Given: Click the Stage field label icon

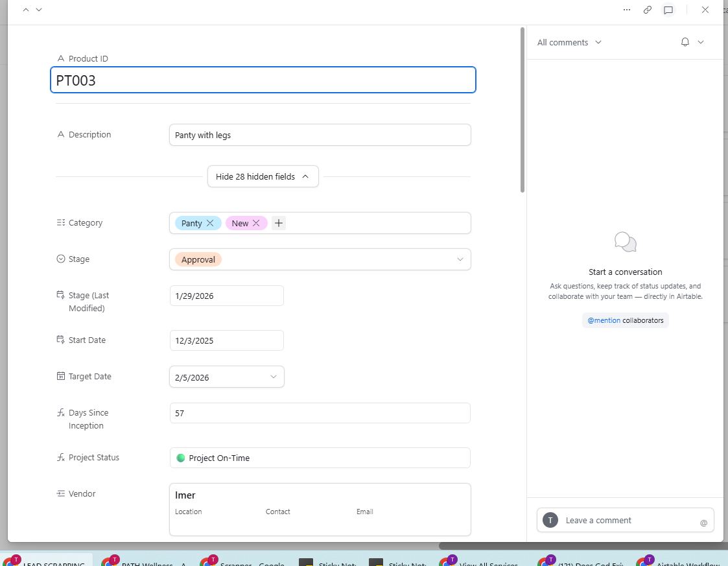Looking at the screenshot, I should (x=61, y=259).
